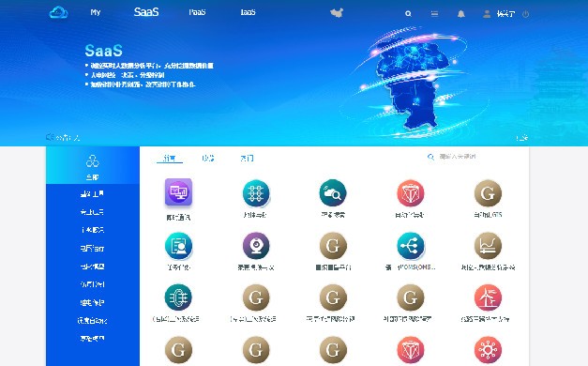588x366 pixels.
Task: Open the My navigation menu
Action: [96, 12]
